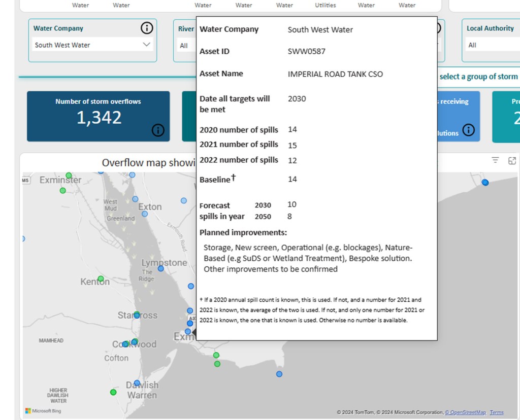This screenshot has height=420, width=520.
Task: Click the Microsoft Bing logo
Action: [44, 411]
